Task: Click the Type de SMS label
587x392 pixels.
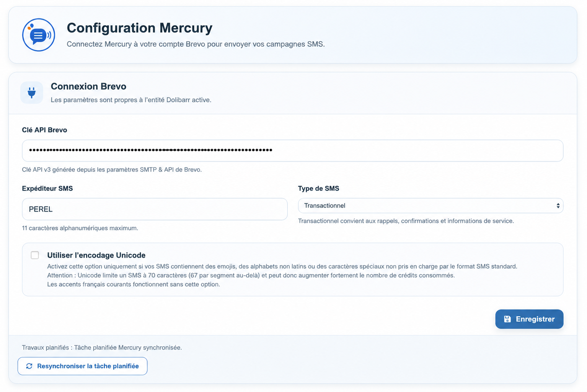Action: [319, 189]
